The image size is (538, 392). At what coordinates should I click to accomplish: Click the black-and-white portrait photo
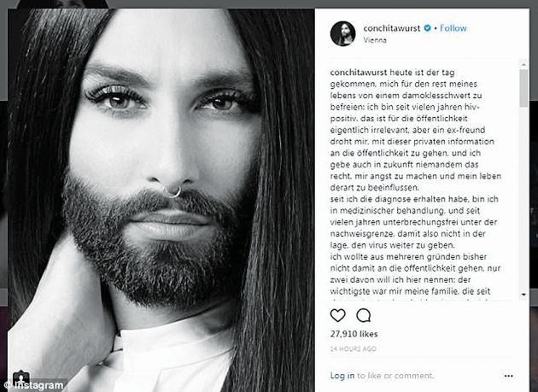[161, 200]
